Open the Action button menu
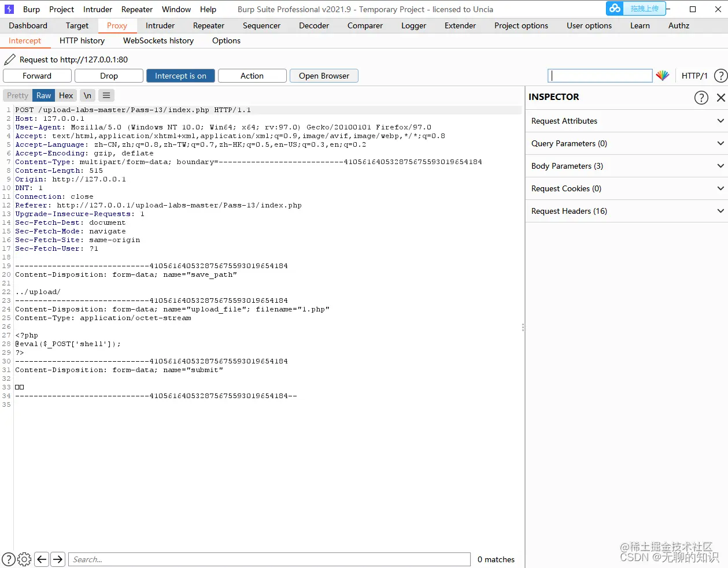The height and width of the screenshot is (568, 728). point(252,76)
